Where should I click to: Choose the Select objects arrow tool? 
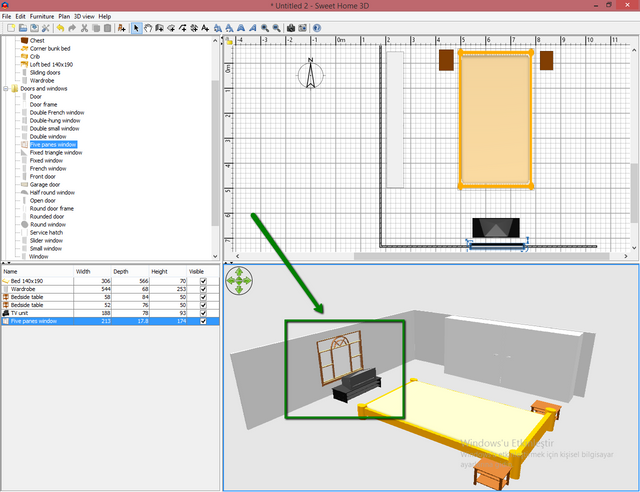point(137,28)
